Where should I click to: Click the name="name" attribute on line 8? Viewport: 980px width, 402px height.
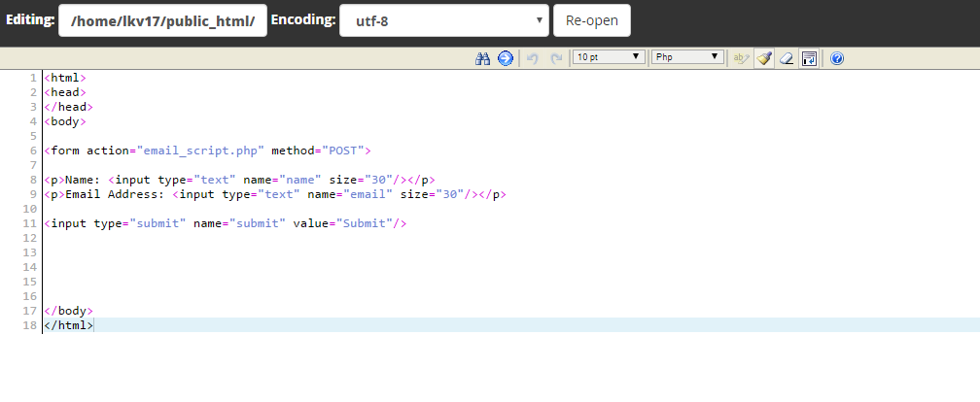point(283,180)
